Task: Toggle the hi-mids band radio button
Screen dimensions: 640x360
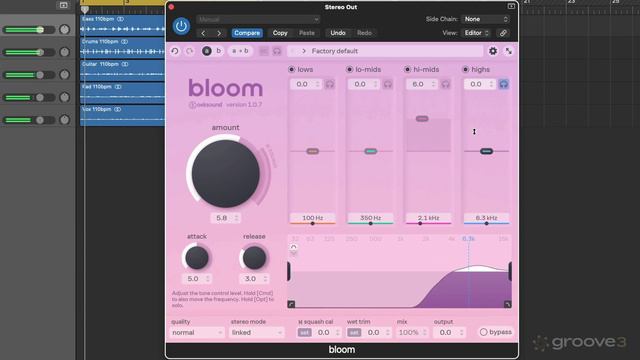Action: pyautogui.click(x=407, y=69)
